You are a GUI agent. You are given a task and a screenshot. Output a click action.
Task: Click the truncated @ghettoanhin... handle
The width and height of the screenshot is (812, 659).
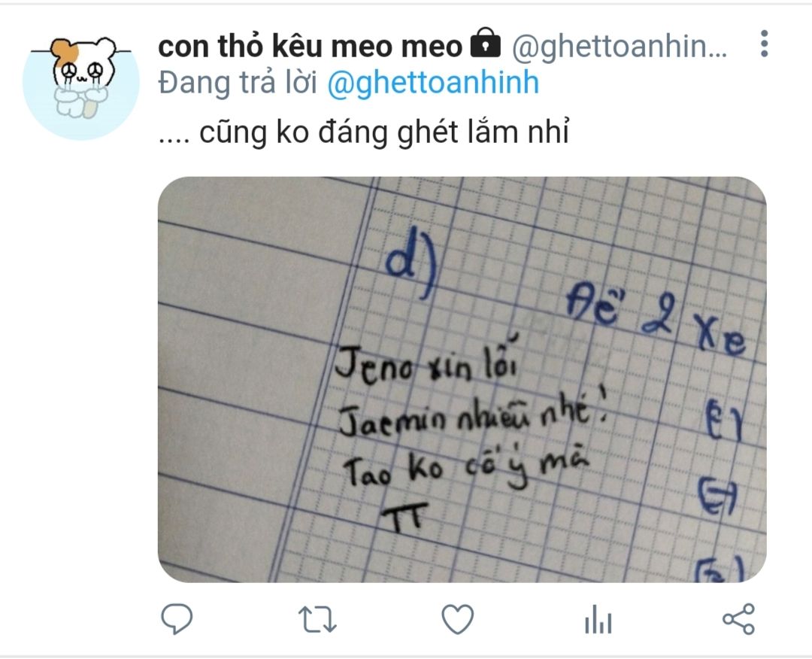click(x=620, y=47)
